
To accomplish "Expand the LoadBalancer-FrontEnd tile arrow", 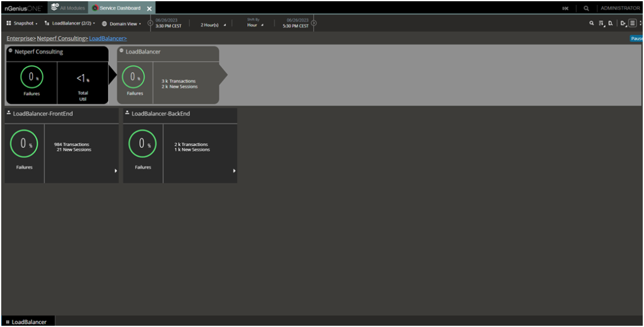I will pos(116,171).
